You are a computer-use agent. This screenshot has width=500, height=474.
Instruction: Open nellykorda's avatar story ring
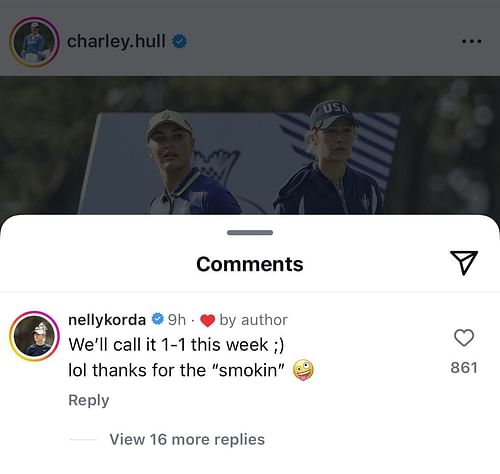pyautogui.click(x=34, y=336)
